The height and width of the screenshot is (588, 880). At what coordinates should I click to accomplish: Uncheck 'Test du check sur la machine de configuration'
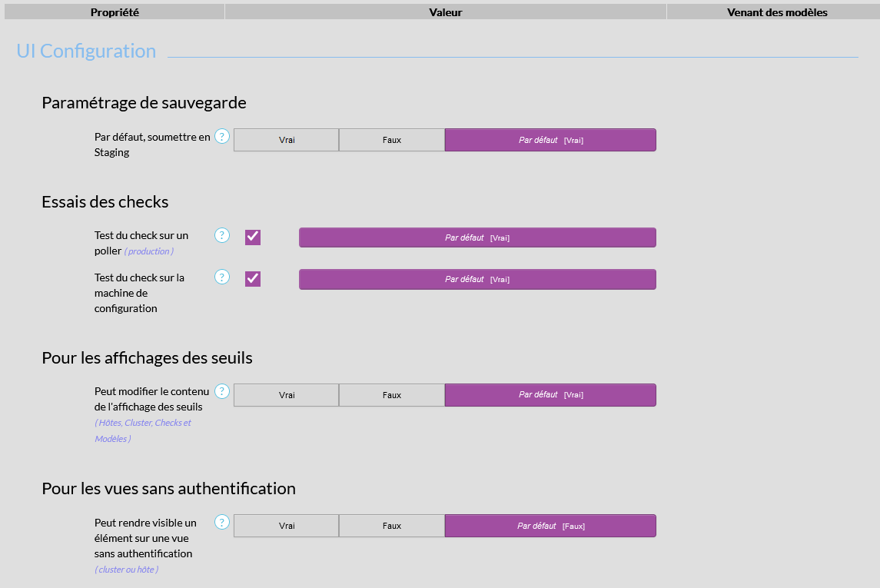coord(253,279)
